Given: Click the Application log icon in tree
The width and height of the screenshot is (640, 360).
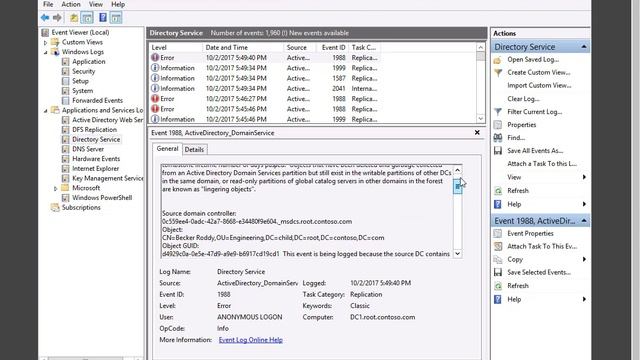Looking at the screenshot, I should tap(65, 62).
